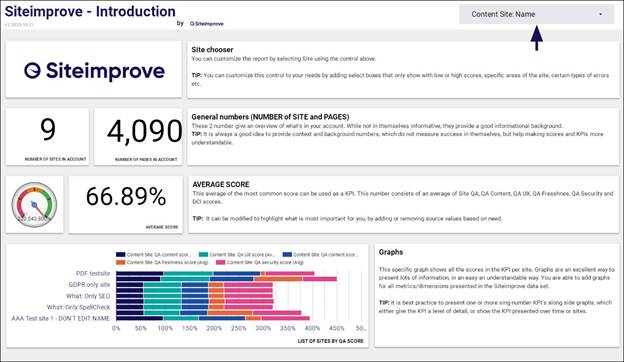Click the QA security score (Avg) legend label
This screenshot has width=624, height=362.
tap(265, 263)
